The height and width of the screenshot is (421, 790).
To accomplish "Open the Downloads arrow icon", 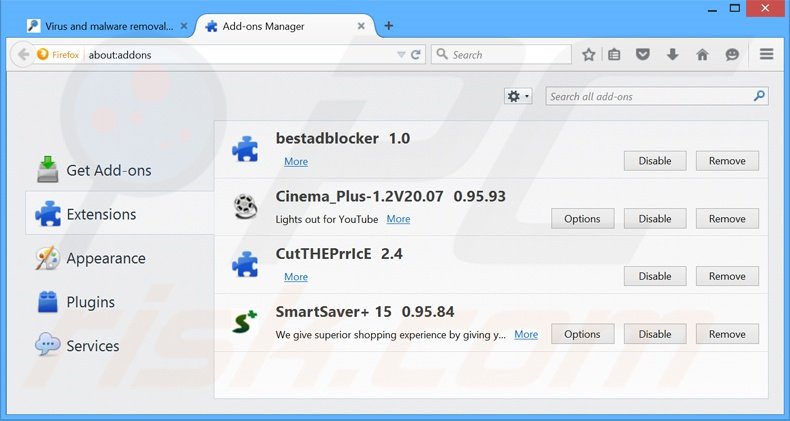I will [673, 55].
